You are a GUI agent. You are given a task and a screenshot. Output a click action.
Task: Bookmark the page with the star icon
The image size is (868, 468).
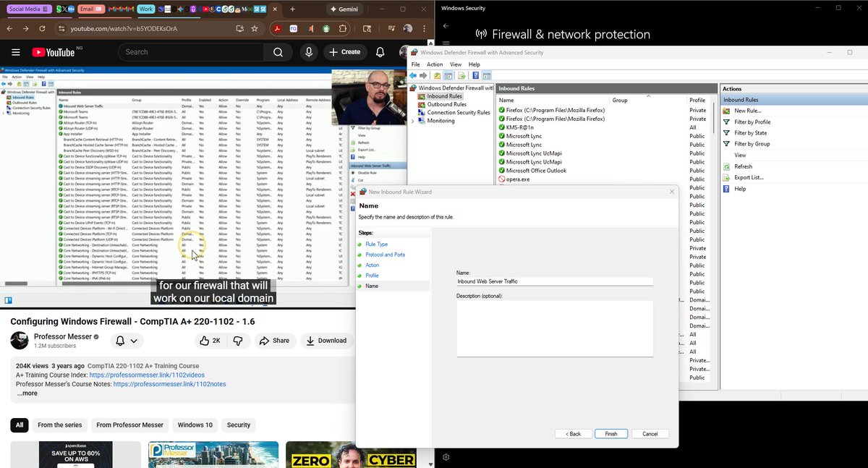255,29
